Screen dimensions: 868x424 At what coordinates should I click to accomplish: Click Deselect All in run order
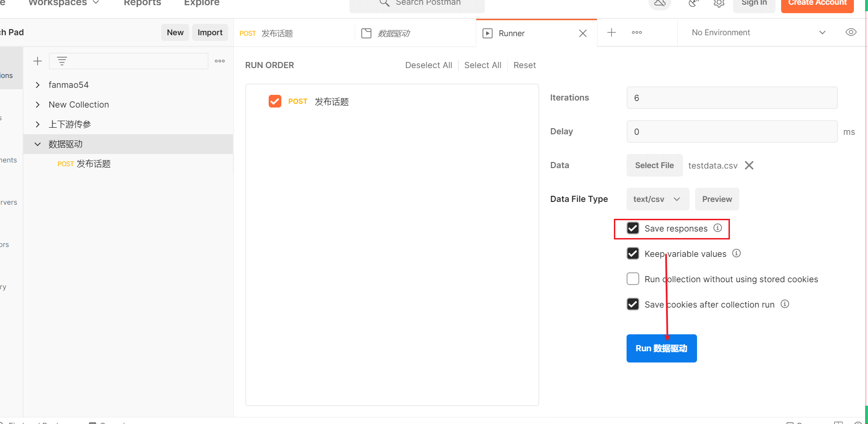click(x=428, y=65)
